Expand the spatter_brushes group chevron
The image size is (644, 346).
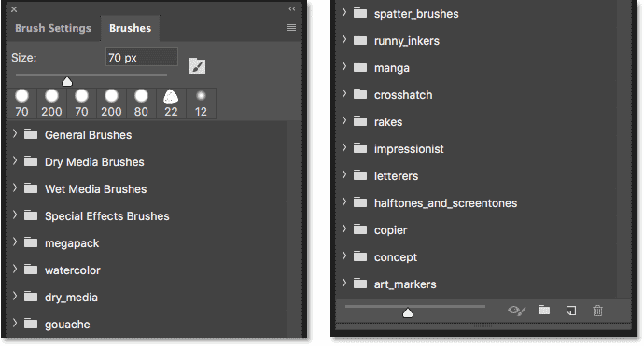click(344, 13)
